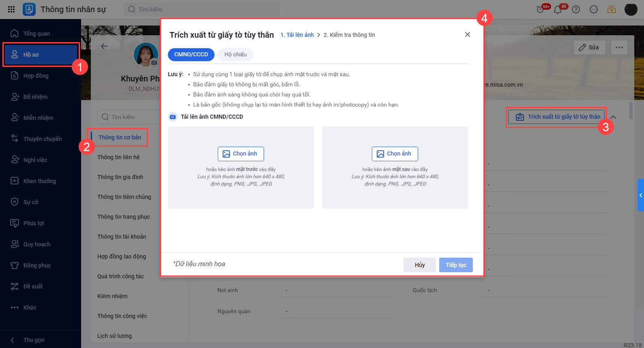The height and width of the screenshot is (348, 644).
Task: Expand the right side panel blue handle
Action: tap(641, 195)
